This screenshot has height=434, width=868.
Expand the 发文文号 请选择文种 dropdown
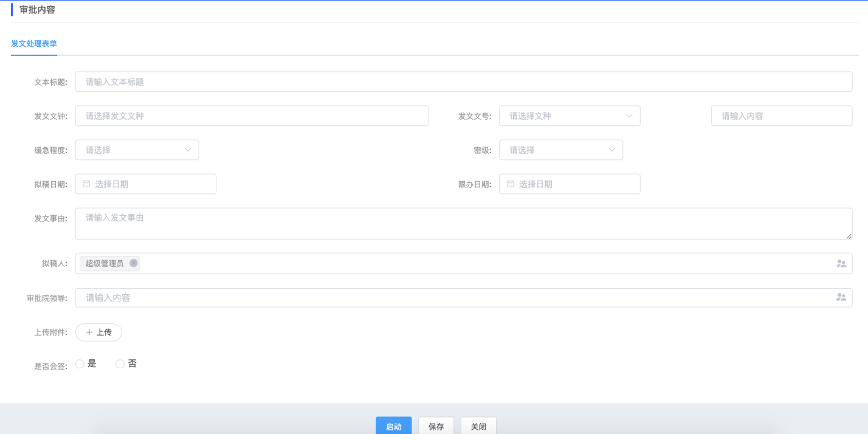[570, 115]
